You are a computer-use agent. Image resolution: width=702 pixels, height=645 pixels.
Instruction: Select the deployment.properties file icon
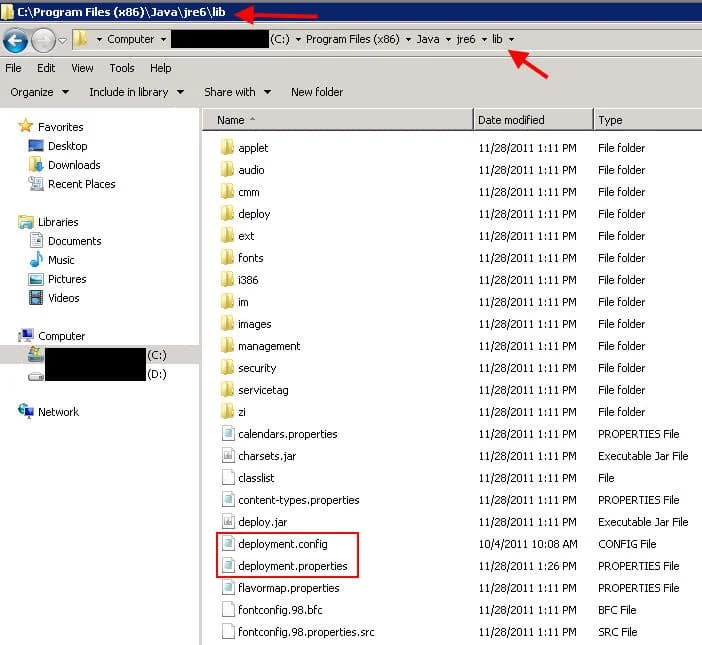(228, 565)
